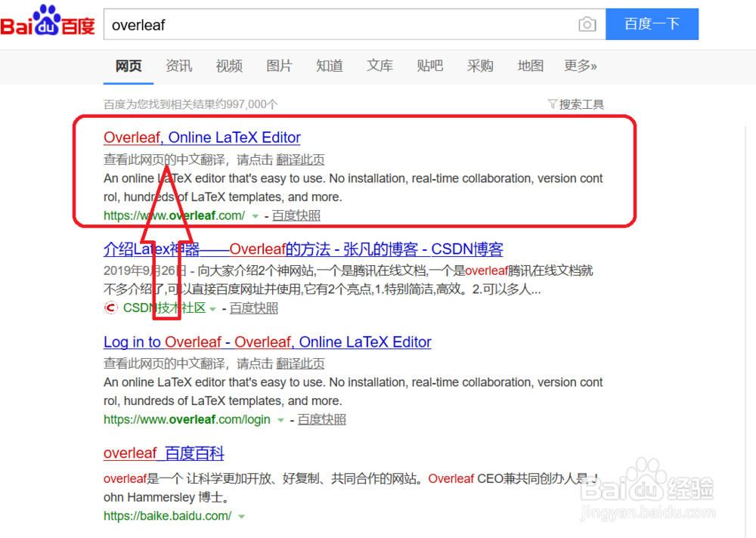This screenshot has width=756, height=538.
Task: Click 翻译此页 under first result
Action: click(x=300, y=159)
